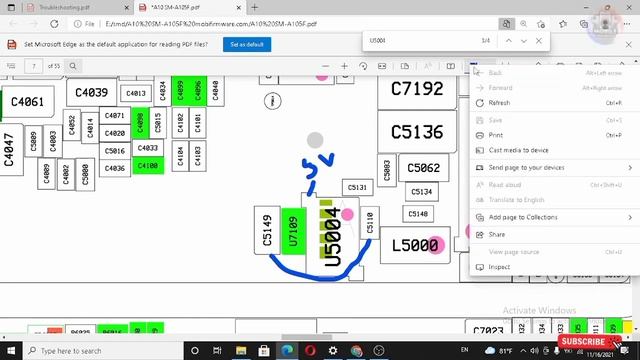Click the C4061 capacitor box

pos(27,102)
